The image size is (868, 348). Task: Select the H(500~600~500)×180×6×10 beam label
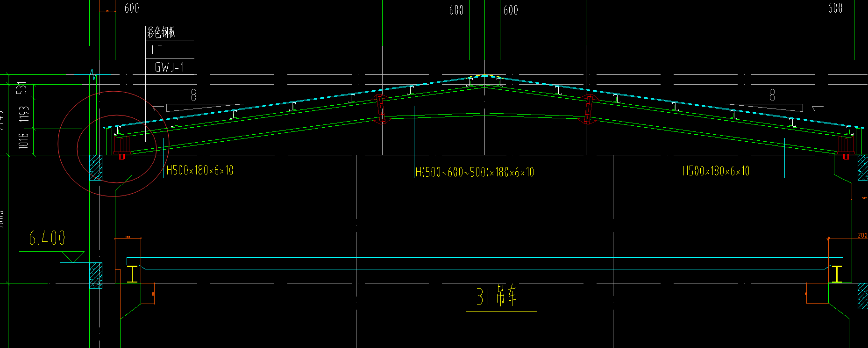[475, 172]
